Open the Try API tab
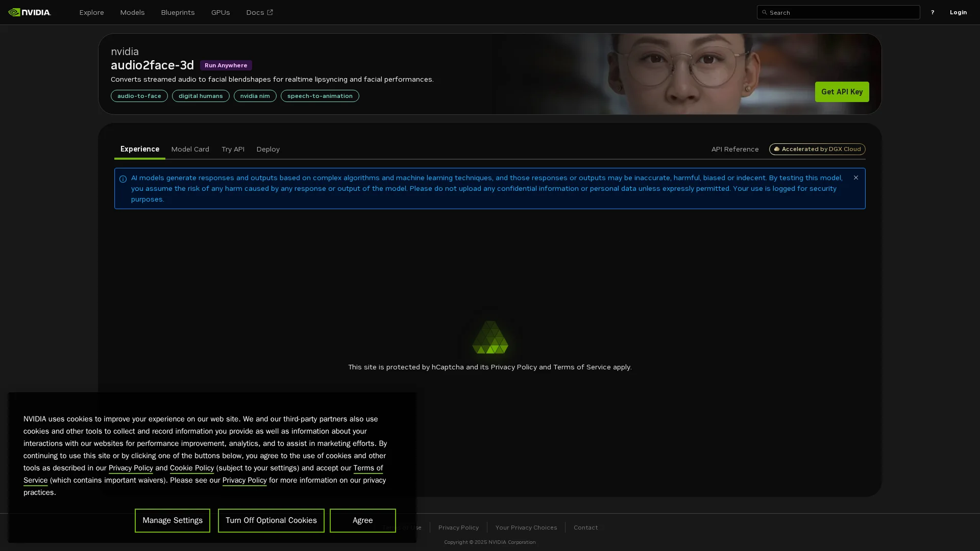This screenshot has height=551, width=980. point(233,149)
